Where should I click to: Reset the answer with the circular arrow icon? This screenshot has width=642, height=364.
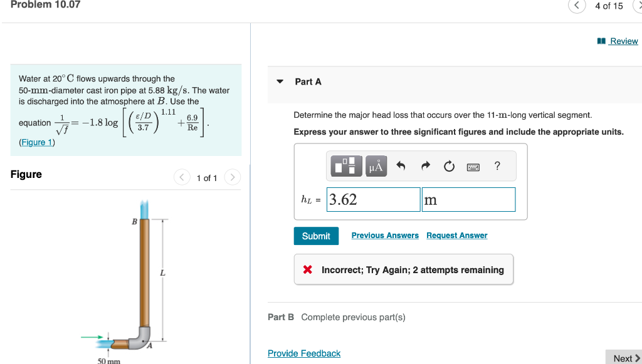tap(449, 165)
